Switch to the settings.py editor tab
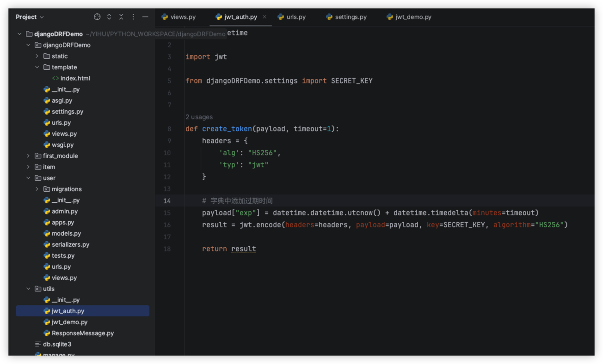The image size is (603, 364). 351,17
